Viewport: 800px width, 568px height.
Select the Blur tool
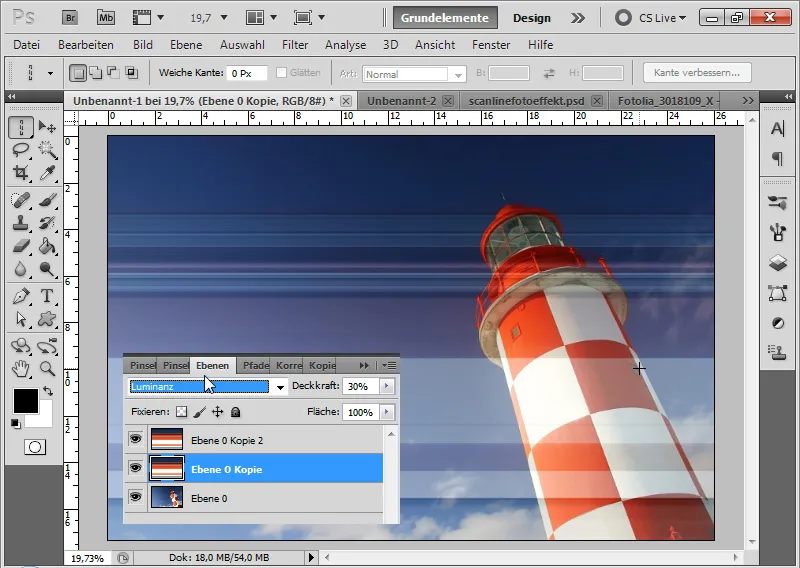pos(20,269)
